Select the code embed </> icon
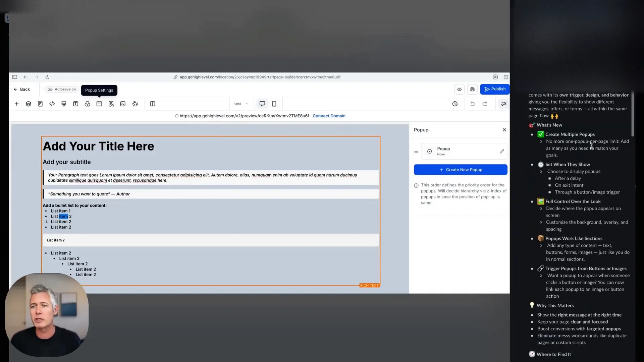This screenshot has height=362, width=644. pyautogui.click(x=52, y=104)
